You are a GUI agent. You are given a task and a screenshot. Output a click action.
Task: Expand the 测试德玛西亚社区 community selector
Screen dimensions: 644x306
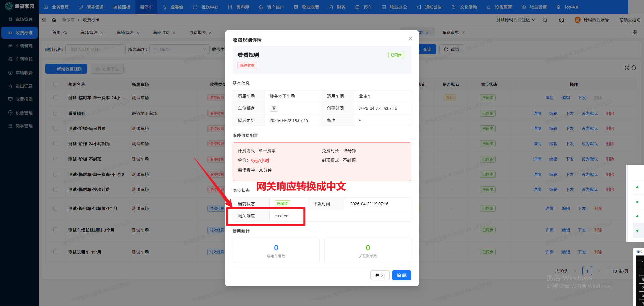coord(516,20)
